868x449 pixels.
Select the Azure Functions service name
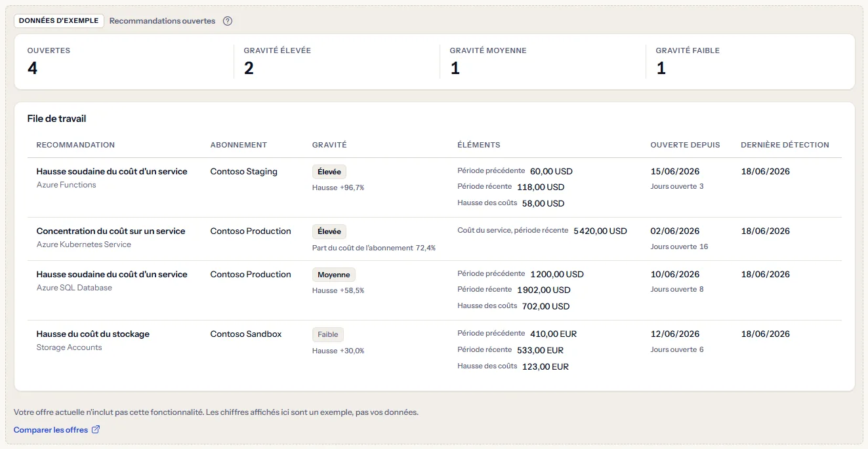[x=66, y=185]
